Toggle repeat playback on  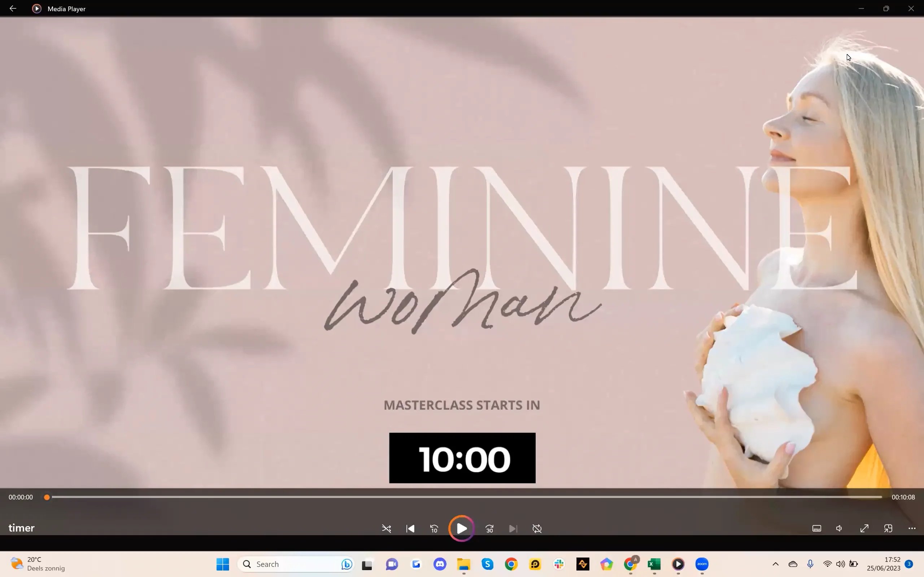536,529
